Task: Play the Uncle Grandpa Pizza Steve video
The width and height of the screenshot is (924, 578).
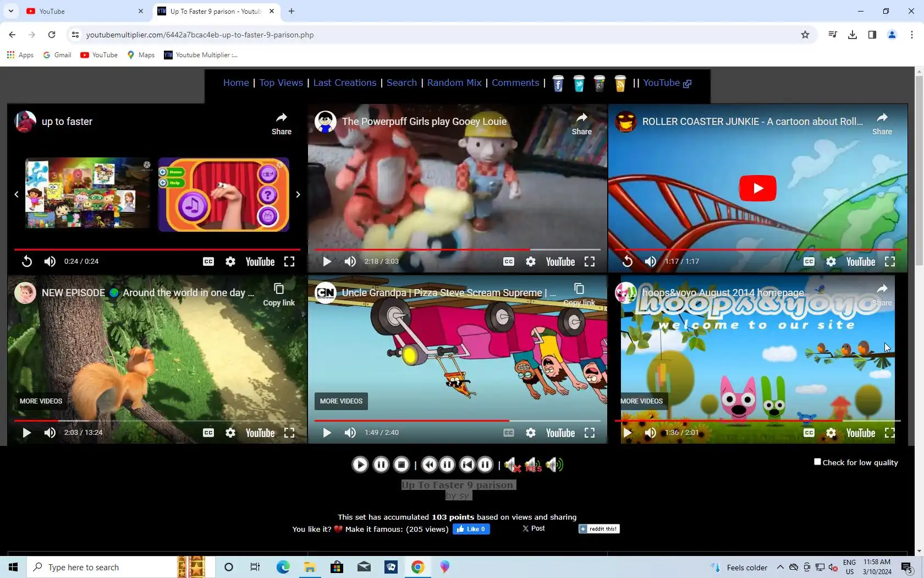Action: pyautogui.click(x=327, y=433)
